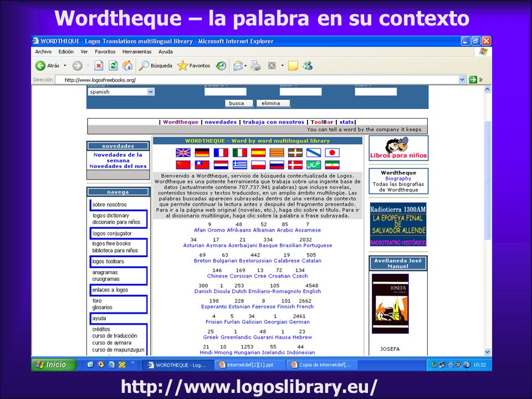Image resolution: width=532 pixels, height=399 pixels.
Task: Select the French flag
Action: pos(221,153)
